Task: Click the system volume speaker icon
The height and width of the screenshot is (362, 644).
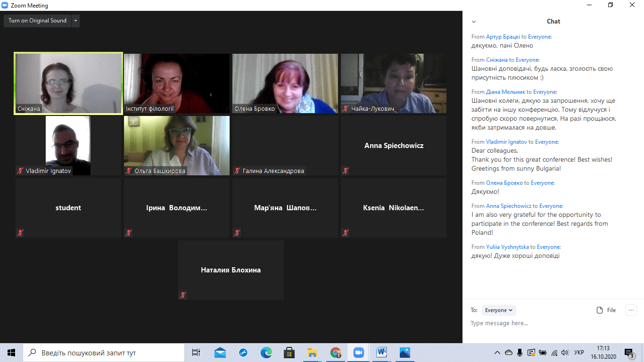Action: (565, 353)
